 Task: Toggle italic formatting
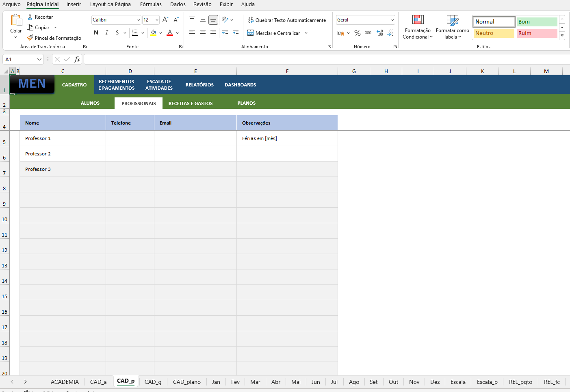click(106, 33)
